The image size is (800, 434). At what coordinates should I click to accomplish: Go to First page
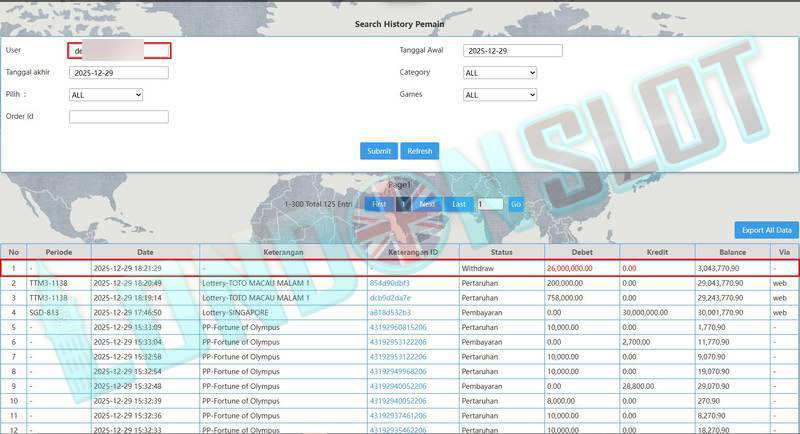(379, 204)
